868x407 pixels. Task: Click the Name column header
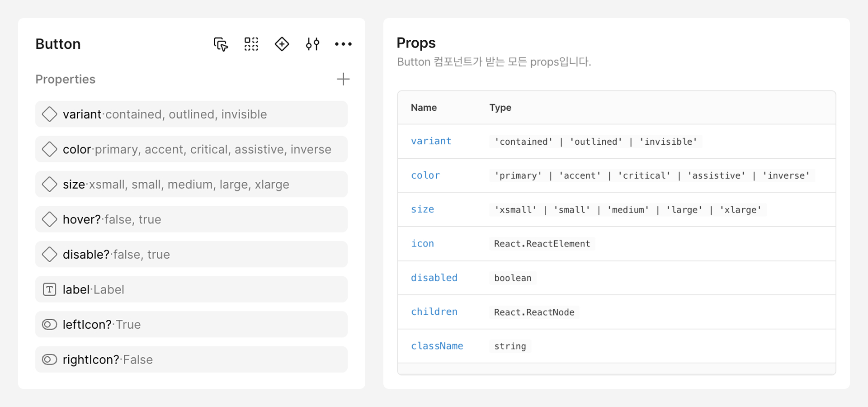424,108
